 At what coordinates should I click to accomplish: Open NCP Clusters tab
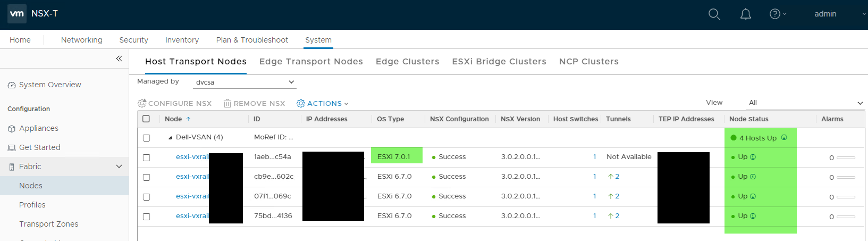point(589,62)
